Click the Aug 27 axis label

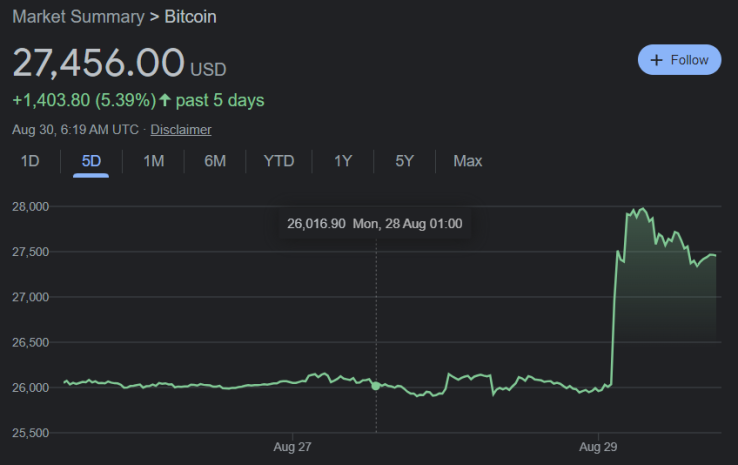[292, 447]
